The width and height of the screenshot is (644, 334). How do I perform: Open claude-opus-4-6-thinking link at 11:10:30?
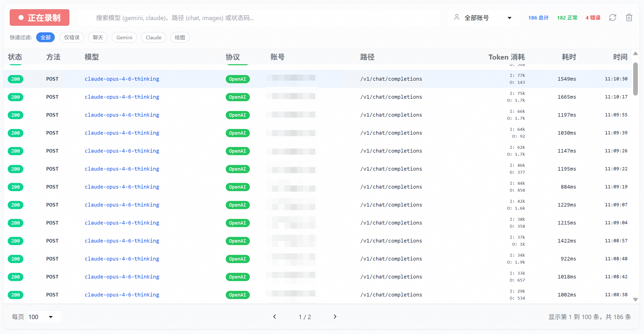point(122,79)
